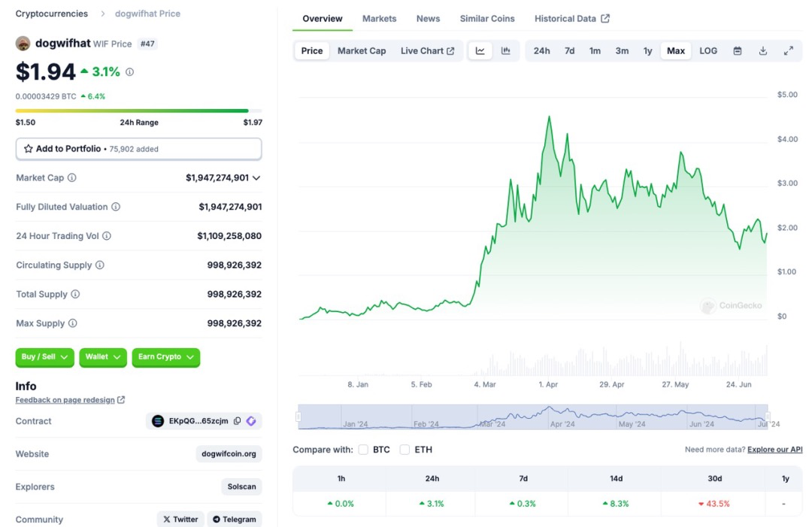
Task: Enable BTC comparison checkbox
Action: click(363, 450)
